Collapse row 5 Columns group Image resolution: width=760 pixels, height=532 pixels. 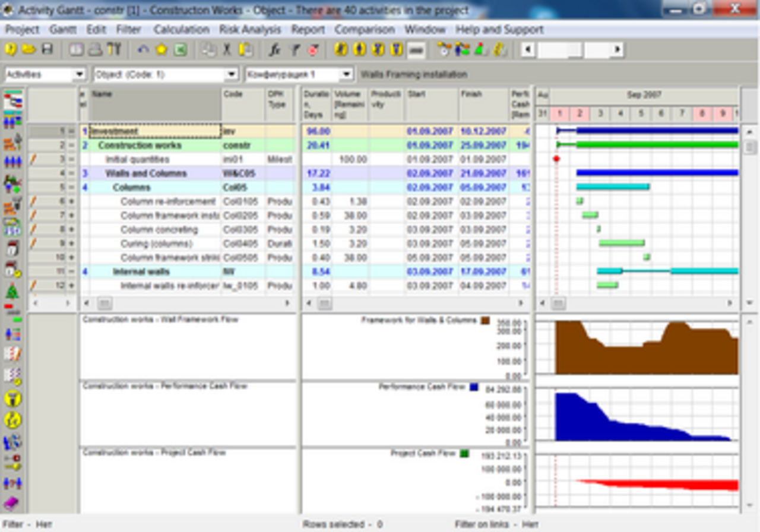click(71, 188)
